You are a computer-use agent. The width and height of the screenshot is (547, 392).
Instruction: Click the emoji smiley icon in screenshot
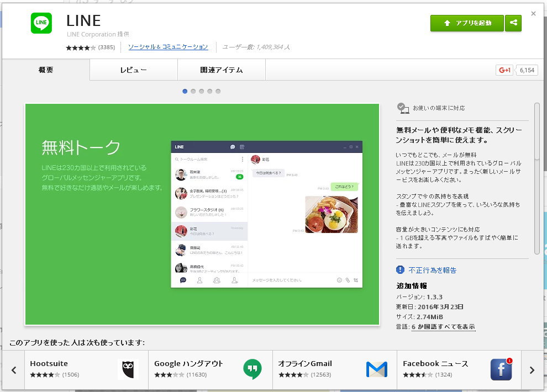pyautogui.click(x=339, y=280)
